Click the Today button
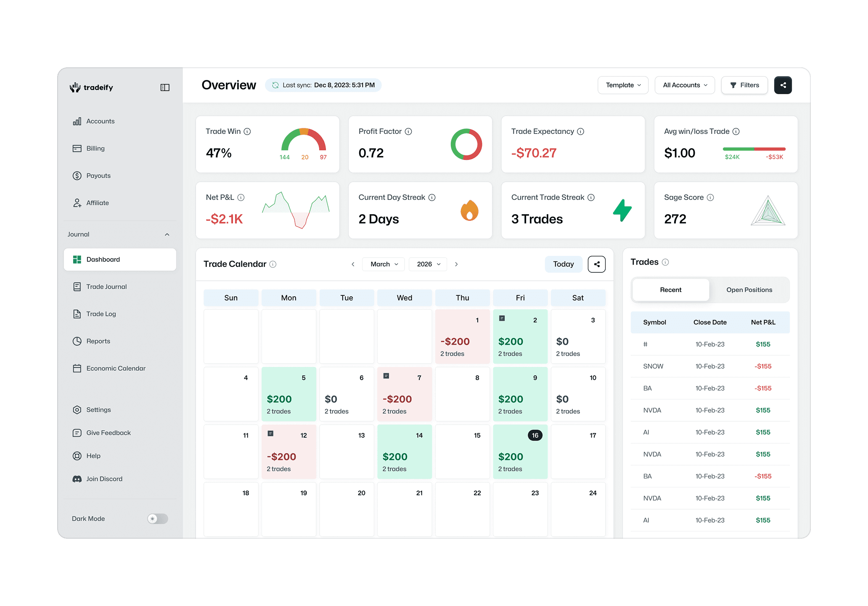 coord(563,264)
